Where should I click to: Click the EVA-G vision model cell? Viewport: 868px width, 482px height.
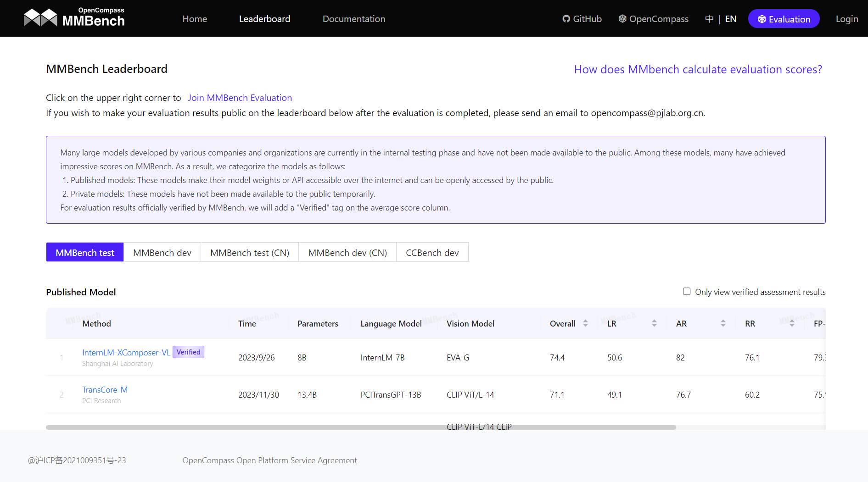pos(458,357)
